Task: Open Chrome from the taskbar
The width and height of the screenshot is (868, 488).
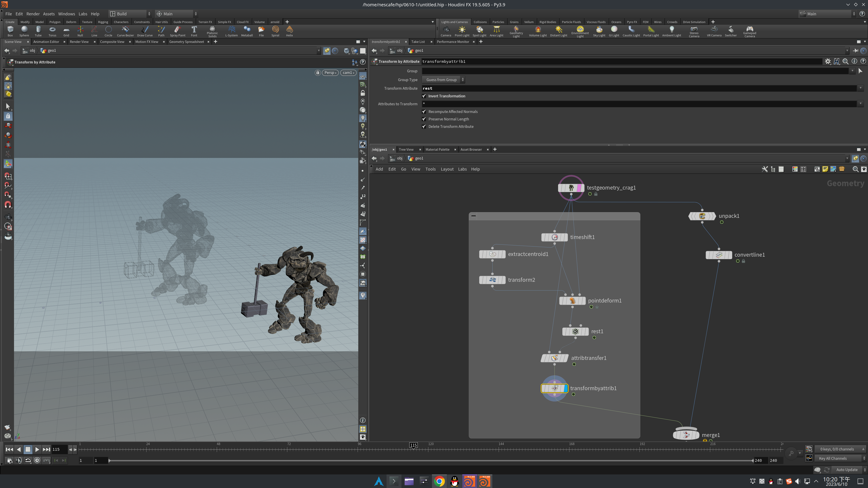Action: 439,481
